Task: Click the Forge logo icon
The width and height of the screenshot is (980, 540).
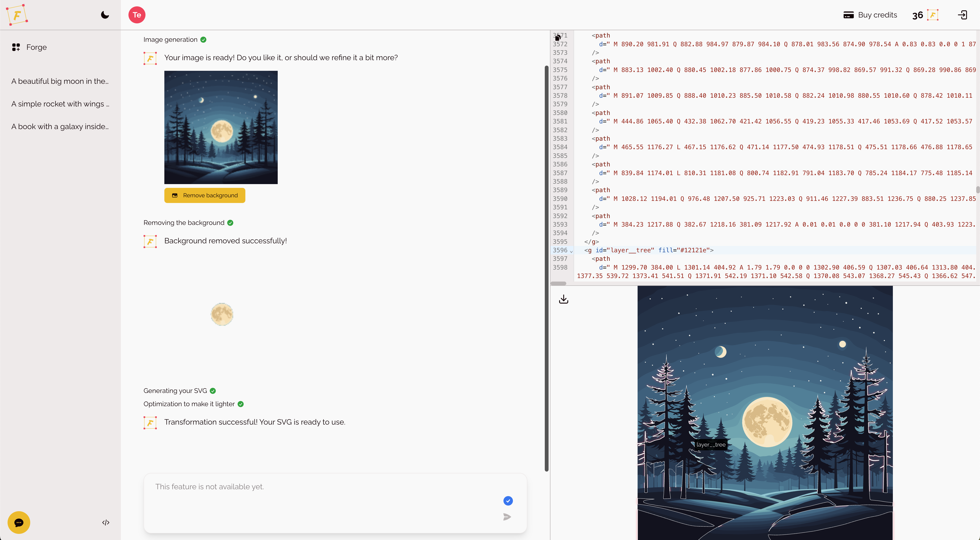Action: point(17,15)
